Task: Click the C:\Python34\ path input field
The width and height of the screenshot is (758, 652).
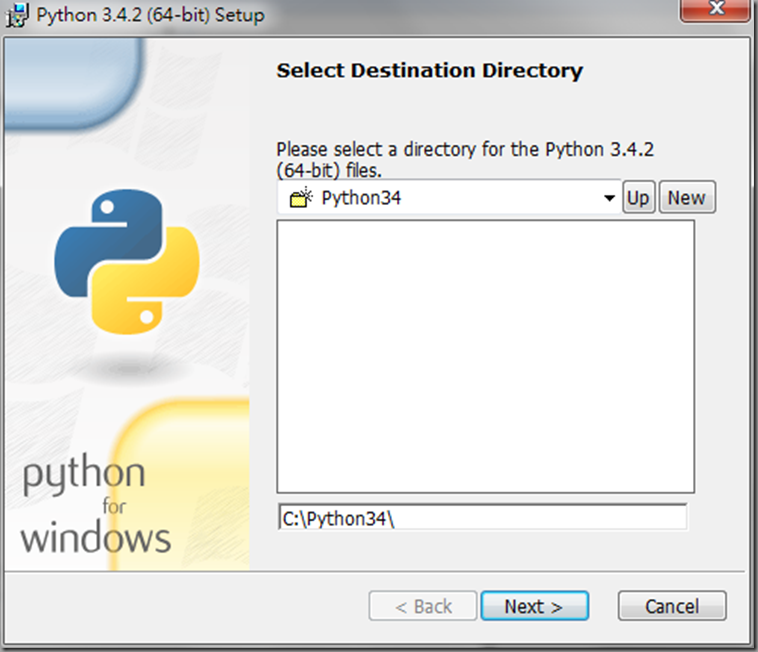Action: pyautogui.click(x=482, y=518)
